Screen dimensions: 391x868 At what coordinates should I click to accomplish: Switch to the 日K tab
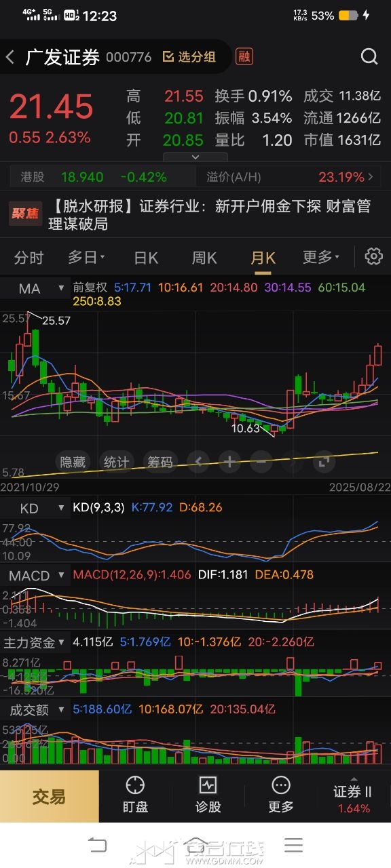pyautogui.click(x=146, y=258)
